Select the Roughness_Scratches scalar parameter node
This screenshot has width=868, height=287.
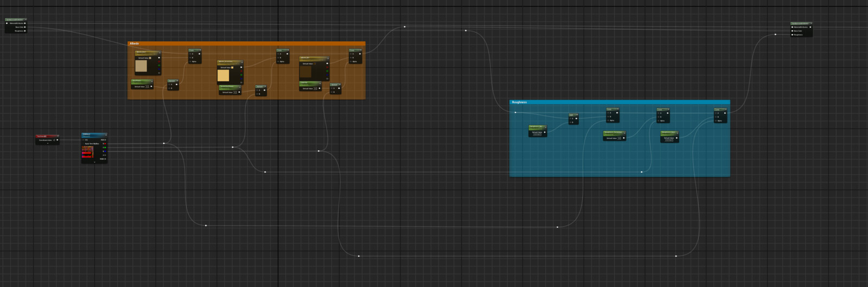615,136
